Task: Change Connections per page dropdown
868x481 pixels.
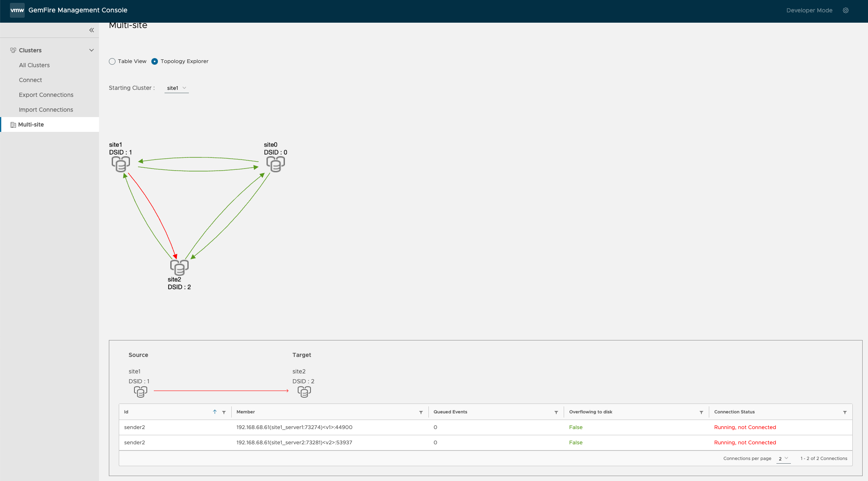Action: point(783,459)
